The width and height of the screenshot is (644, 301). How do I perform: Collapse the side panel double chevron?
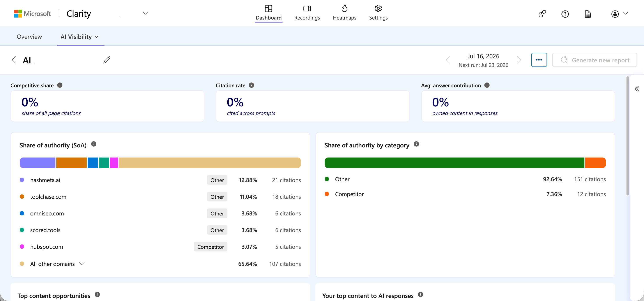coord(637,89)
